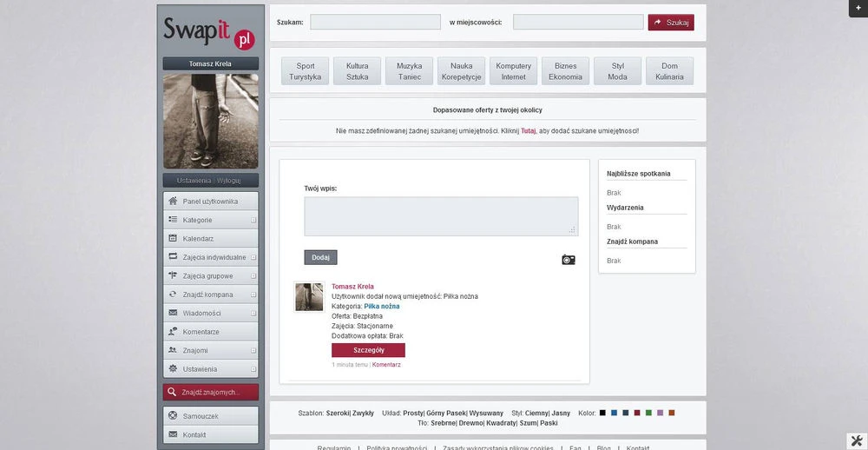Open the Nauka Korepetycje category

tap(461, 71)
